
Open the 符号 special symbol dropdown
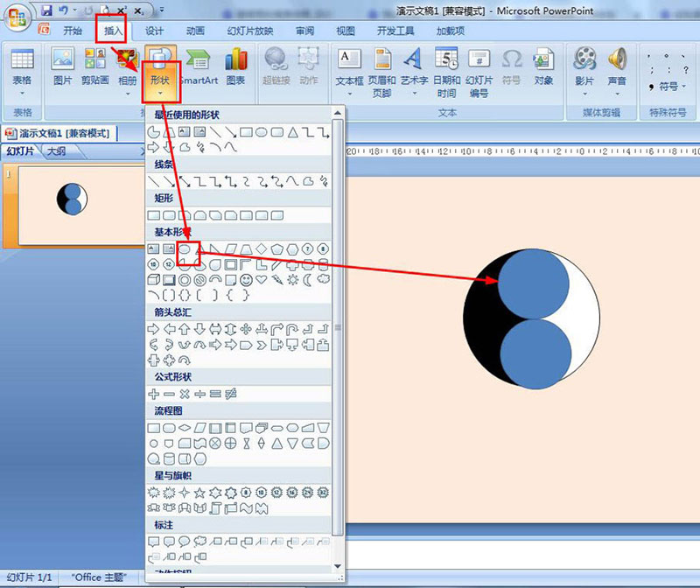668,86
